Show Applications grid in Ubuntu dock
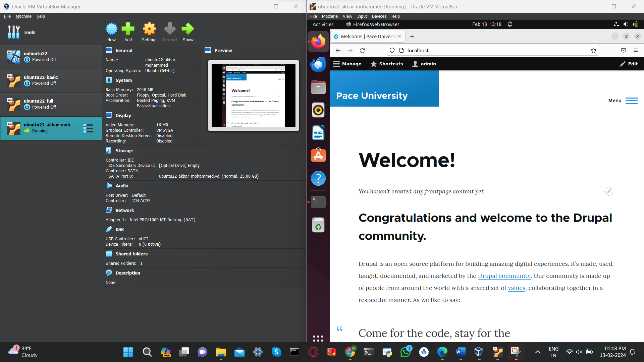 [x=318, y=338]
